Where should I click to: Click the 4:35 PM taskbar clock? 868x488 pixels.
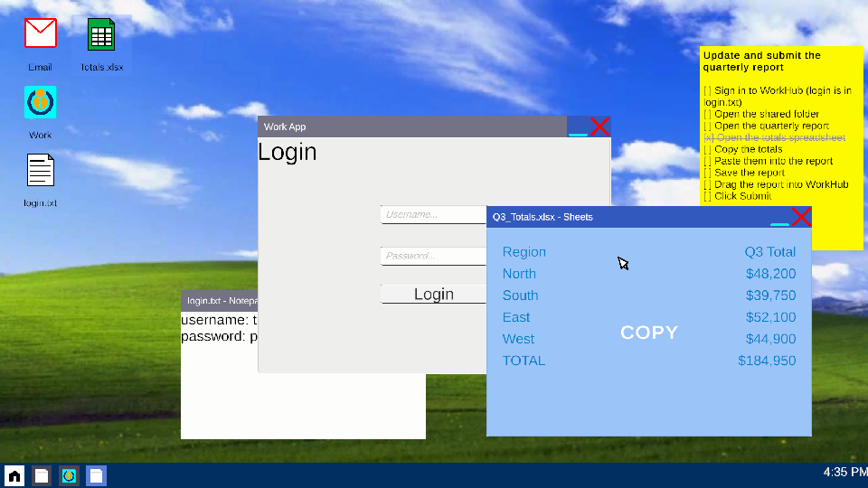845,472
